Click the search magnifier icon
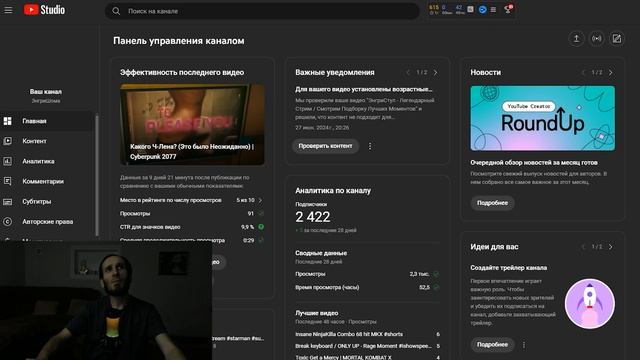Viewport: 640px width, 360px height. [x=116, y=11]
